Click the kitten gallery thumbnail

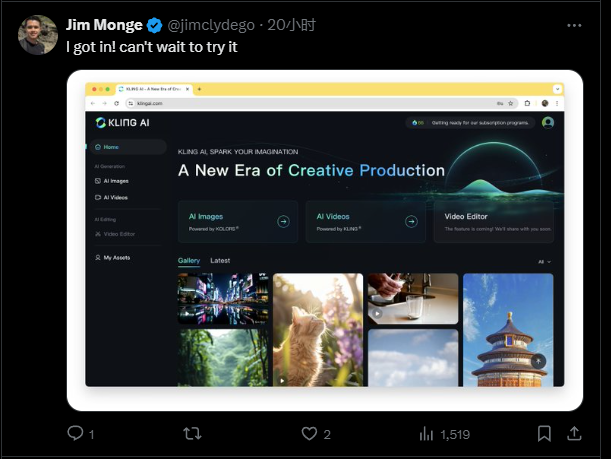(x=318, y=329)
